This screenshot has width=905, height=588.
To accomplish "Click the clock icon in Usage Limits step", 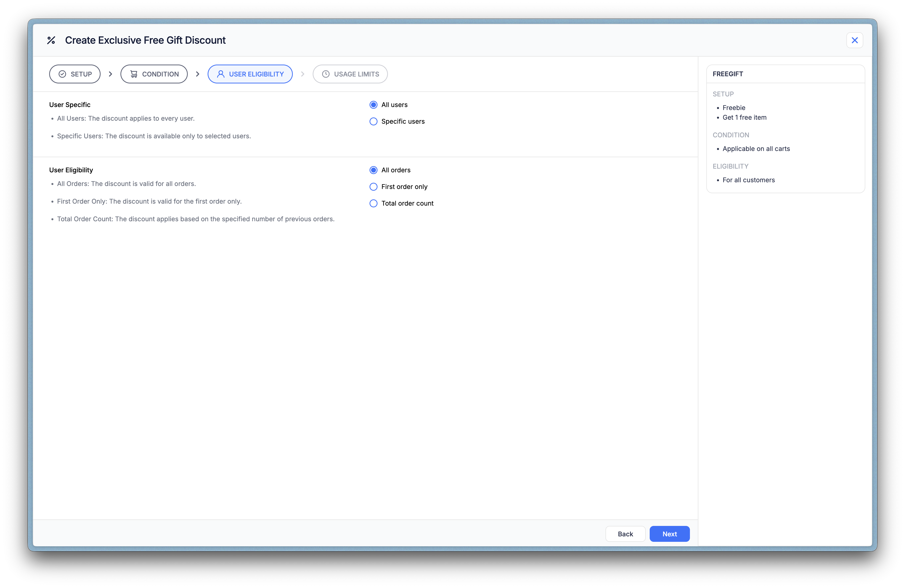I will 326,74.
